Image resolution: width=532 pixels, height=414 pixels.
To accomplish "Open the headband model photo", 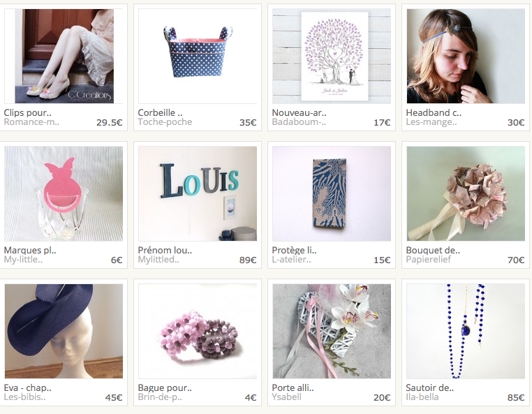I will tap(466, 56).
